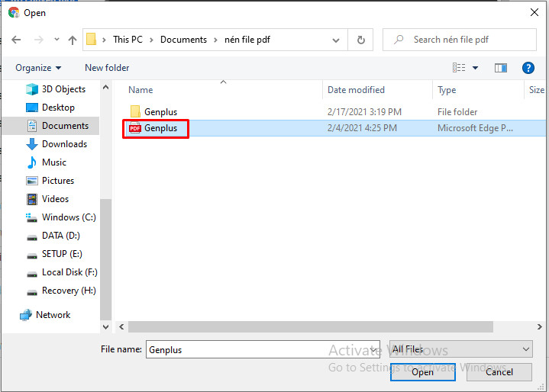Image resolution: width=549 pixels, height=392 pixels.
Task: Click the horizontal scrollbar thumb
Action: click(x=311, y=327)
